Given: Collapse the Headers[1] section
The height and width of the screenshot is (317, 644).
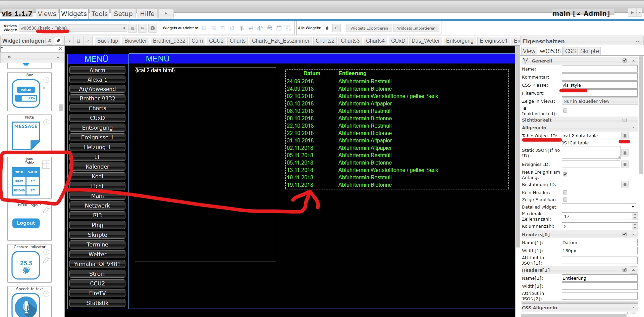Looking at the screenshot, I should click(633, 270).
